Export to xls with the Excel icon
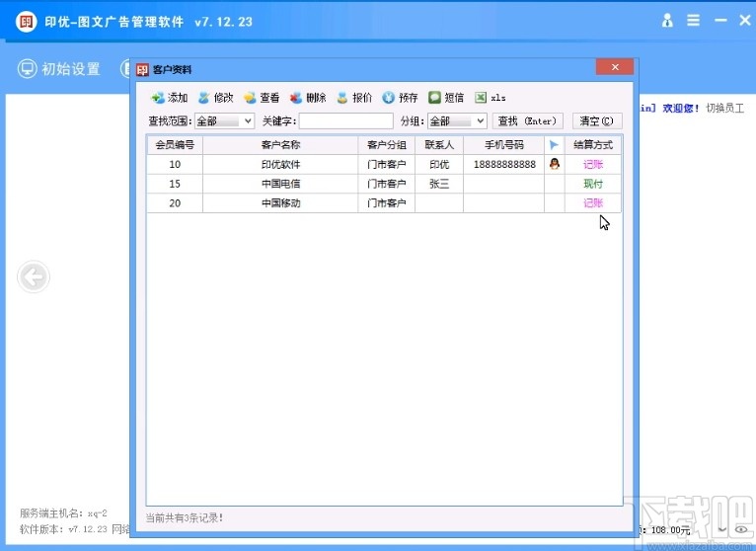 481,98
